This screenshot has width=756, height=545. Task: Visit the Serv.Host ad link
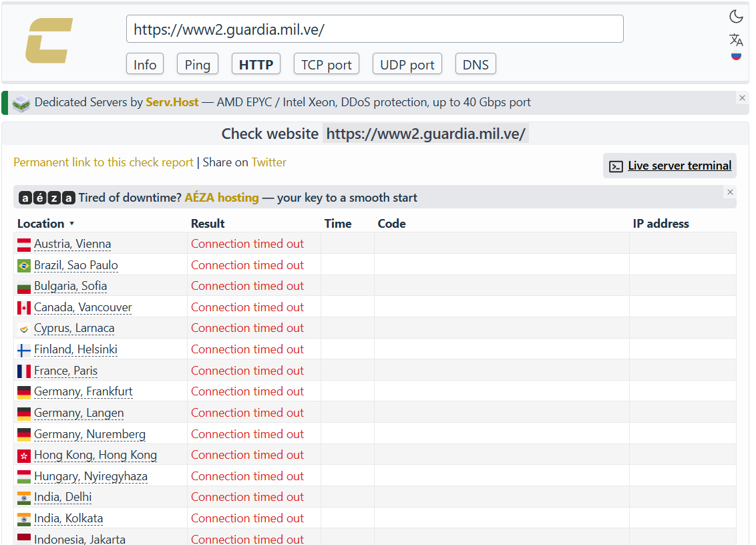pos(172,102)
